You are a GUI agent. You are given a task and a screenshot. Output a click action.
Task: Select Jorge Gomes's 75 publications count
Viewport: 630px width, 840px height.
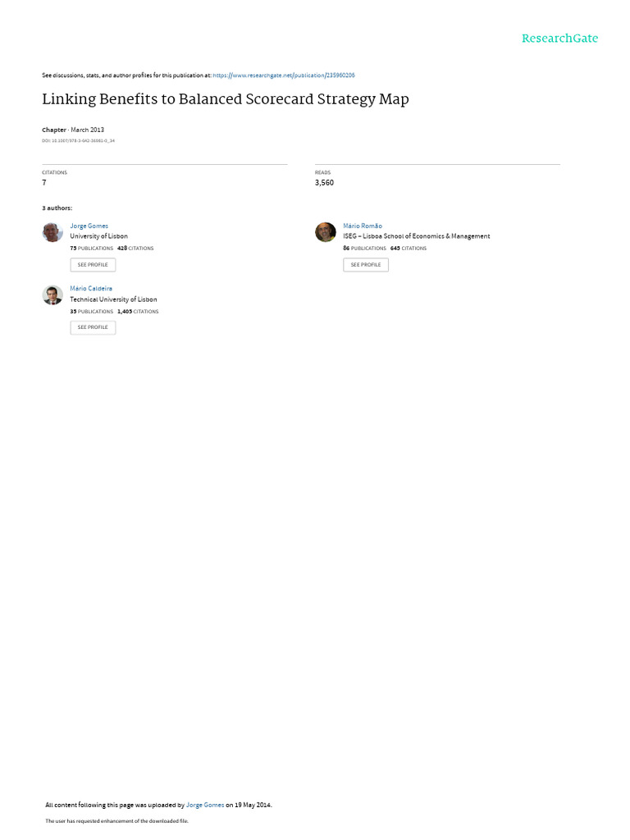click(92, 249)
